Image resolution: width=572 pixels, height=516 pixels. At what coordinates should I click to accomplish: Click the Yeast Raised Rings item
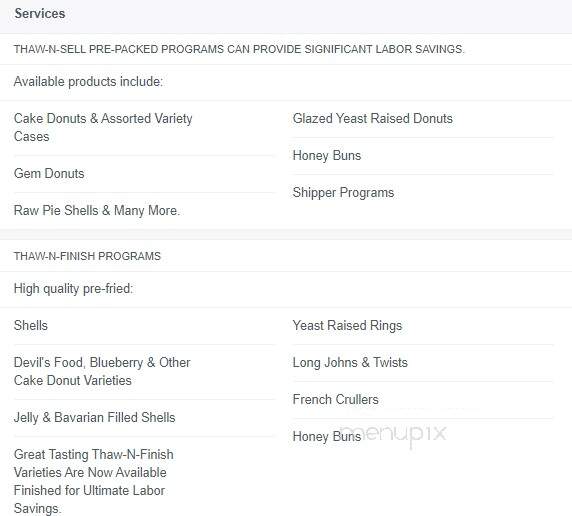pyautogui.click(x=347, y=326)
